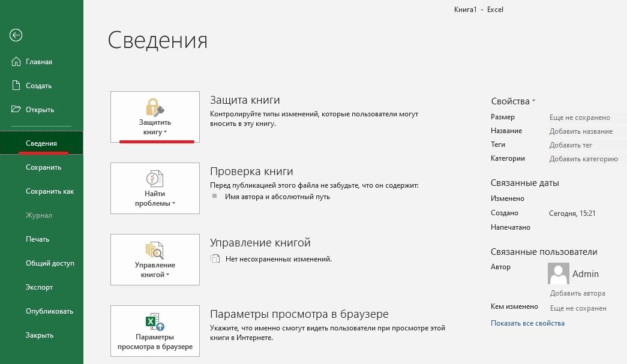This screenshot has width=627, height=364.
Task: Select Журнал in the sidebar
Action: click(41, 215)
